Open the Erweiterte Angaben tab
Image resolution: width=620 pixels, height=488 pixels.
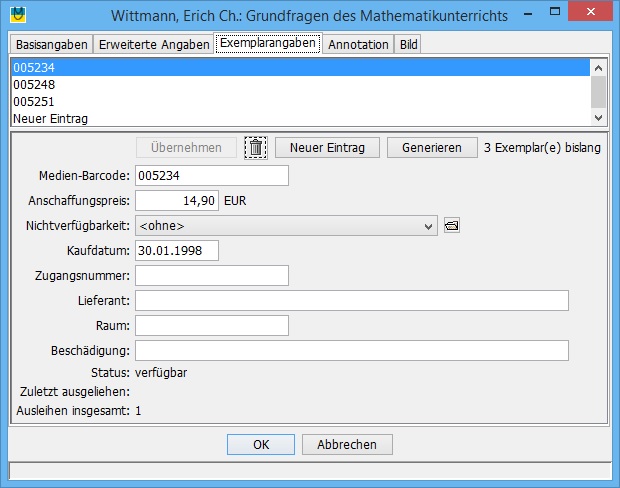pyautogui.click(x=154, y=45)
